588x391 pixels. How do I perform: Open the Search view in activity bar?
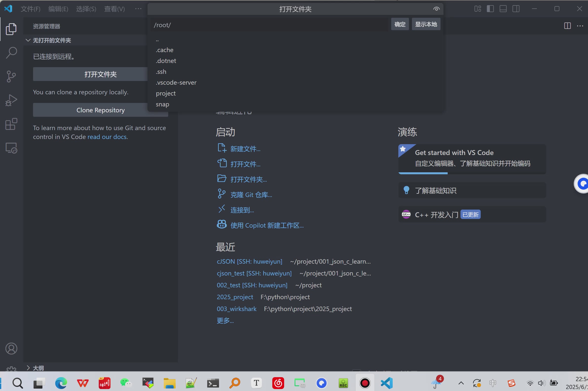click(11, 53)
